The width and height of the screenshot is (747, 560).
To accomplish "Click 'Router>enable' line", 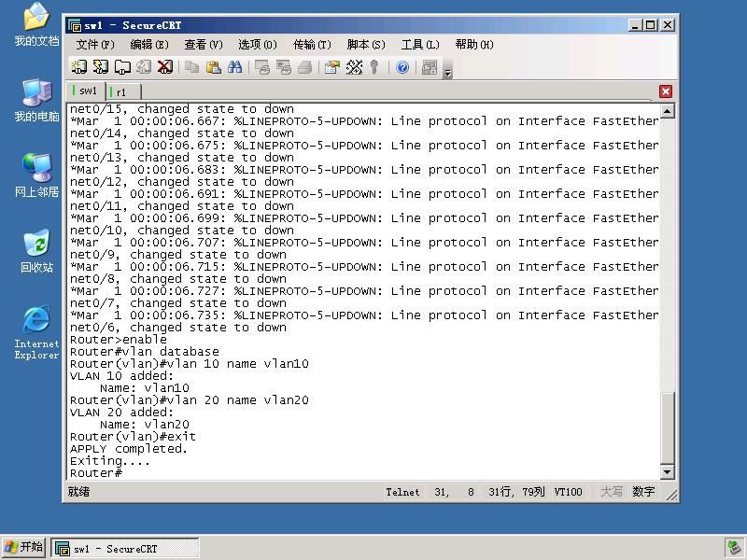I will [x=119, y=340].
